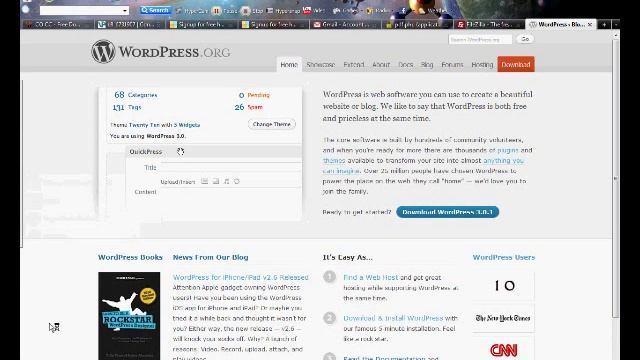Switch to the Gmail browser tab

pos(345,24)
